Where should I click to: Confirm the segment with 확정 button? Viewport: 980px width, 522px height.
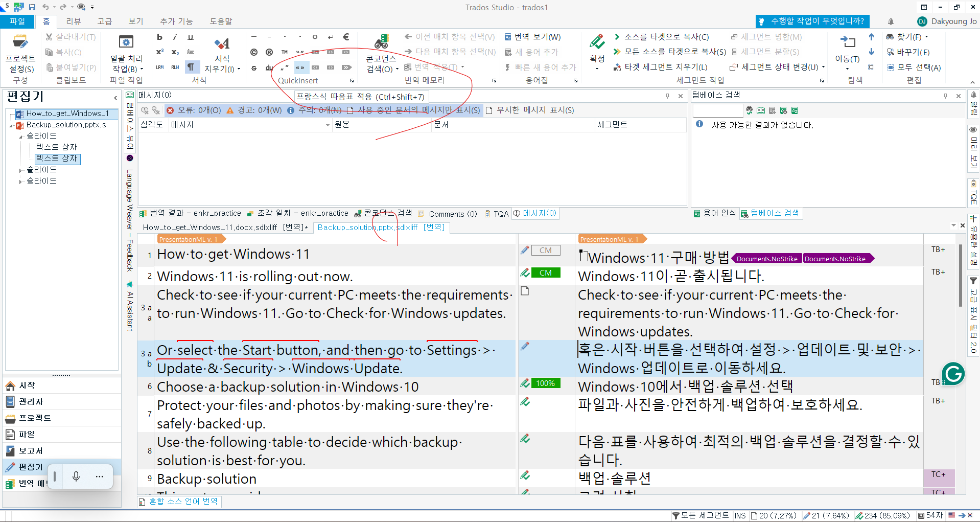pos(597,54)
